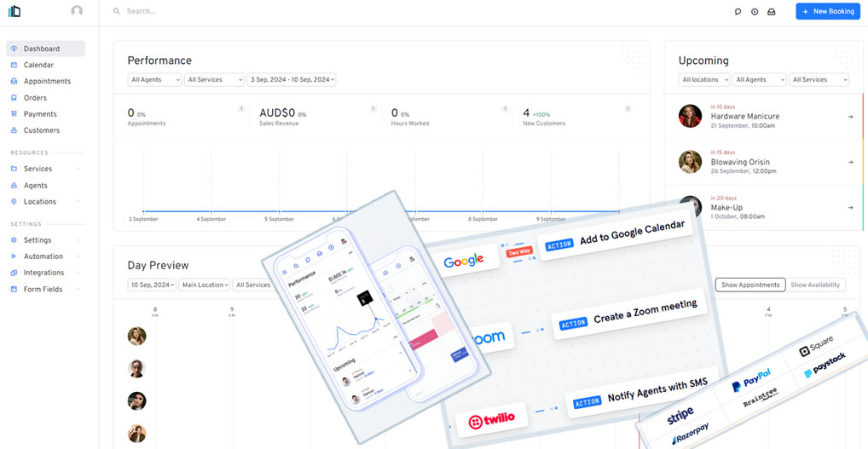This screenshot has width=868, height=449.
Task: Click the Calendar sidebar icon
Action: pos(14,65)
